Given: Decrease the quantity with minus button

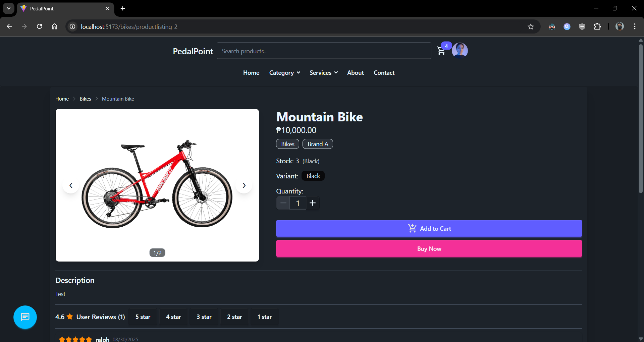Looking at the screenshot, I should coord(283,203).
